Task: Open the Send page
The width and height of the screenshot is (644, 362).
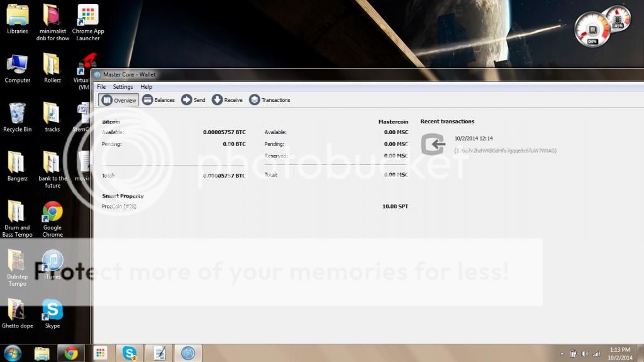Action: coord(194,100)
